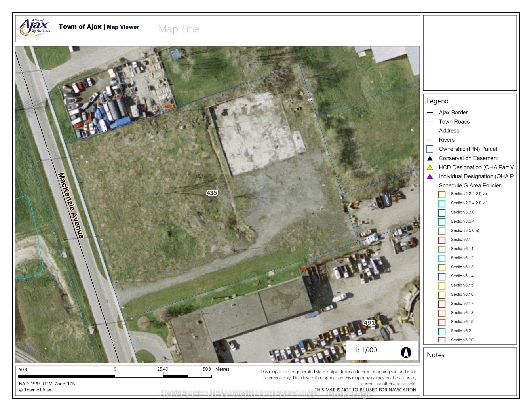
Task: Click the 'Map Viewer' header text
Action: [x=123, y=27]
